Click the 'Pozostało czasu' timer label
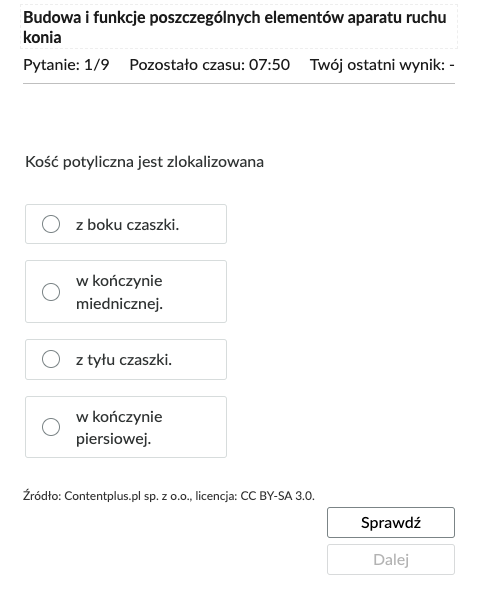 pos(188,65)
